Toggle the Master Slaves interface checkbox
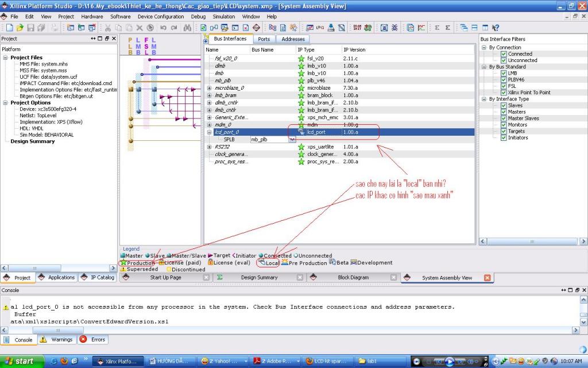The height and width of the screenshot is (368, 588). (x=504, y=118)
